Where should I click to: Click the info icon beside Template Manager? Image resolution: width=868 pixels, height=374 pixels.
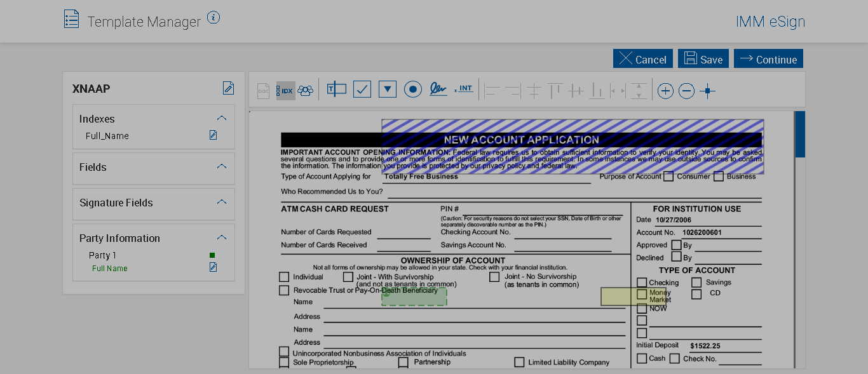click(x=214, y=18)
